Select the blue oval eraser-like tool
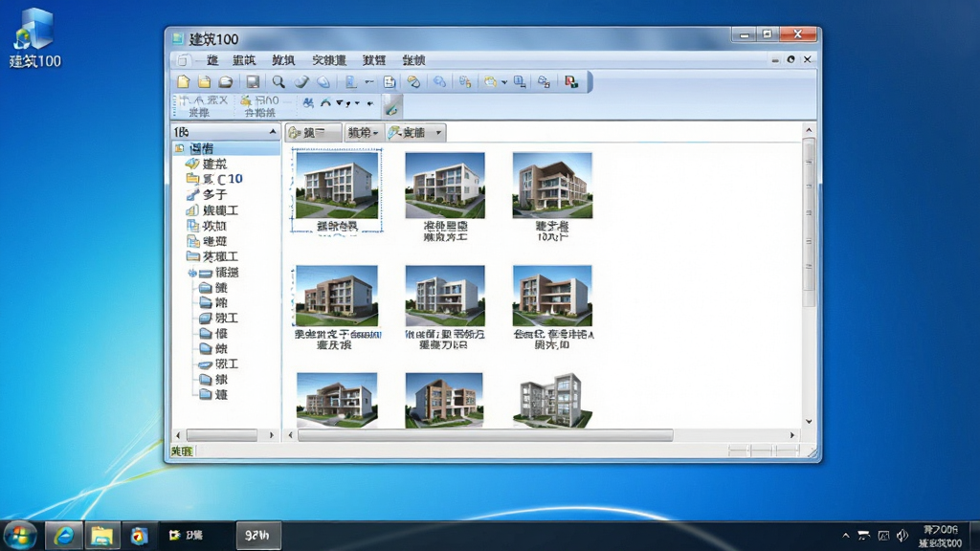This screenshot has height=551, width=980. 323,82
